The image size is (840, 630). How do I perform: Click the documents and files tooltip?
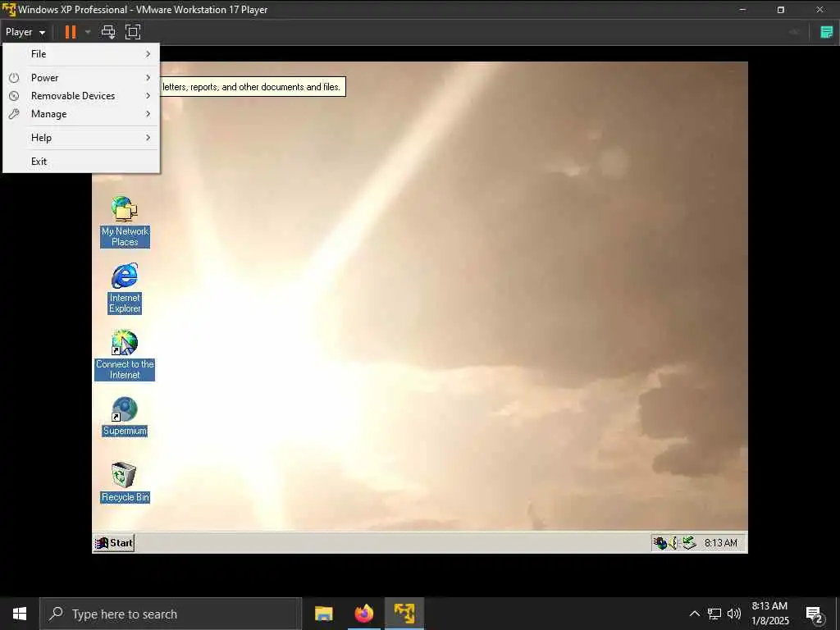tap(253, 87)
